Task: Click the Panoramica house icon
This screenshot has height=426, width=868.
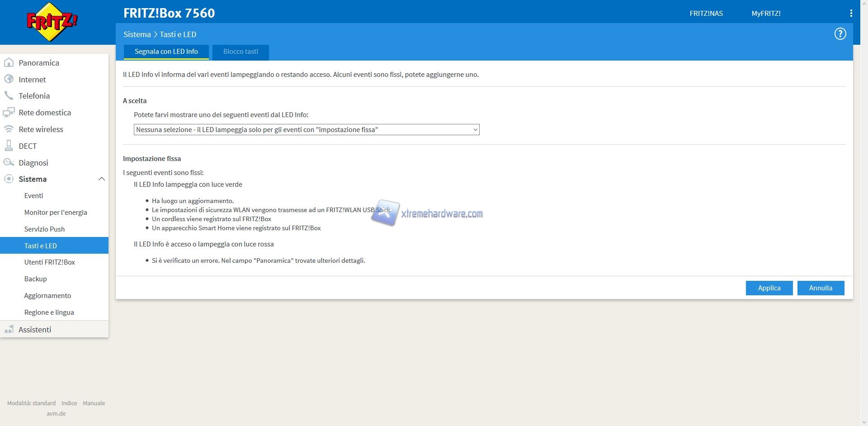Action: tap(9, 63)
